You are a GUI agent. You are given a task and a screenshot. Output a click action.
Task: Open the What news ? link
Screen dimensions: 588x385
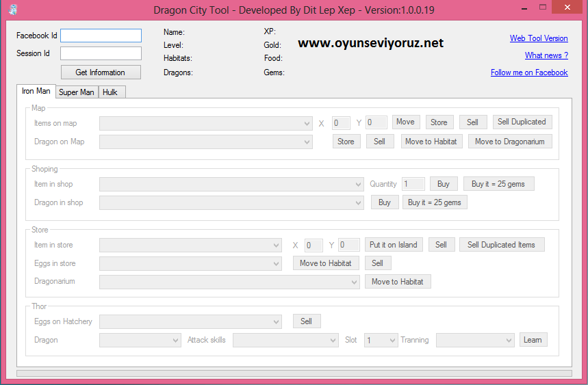click(x=546, y=55)
